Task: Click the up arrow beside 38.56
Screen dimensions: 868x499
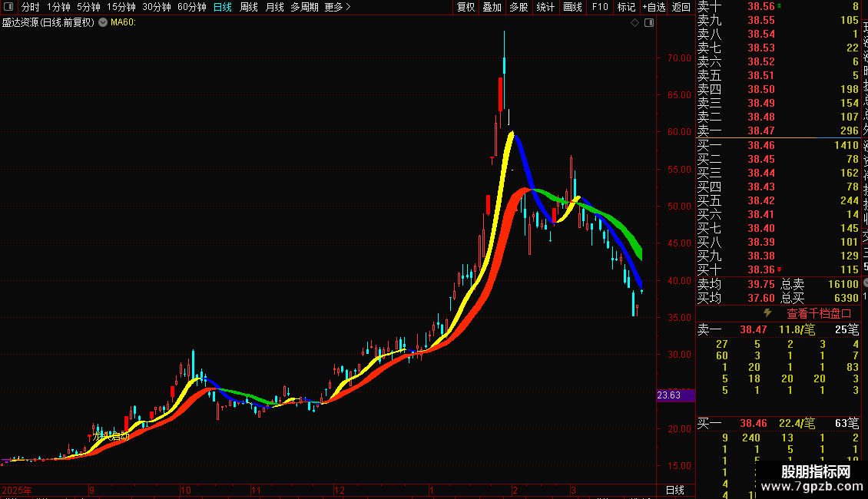Action: coord(780,5)
